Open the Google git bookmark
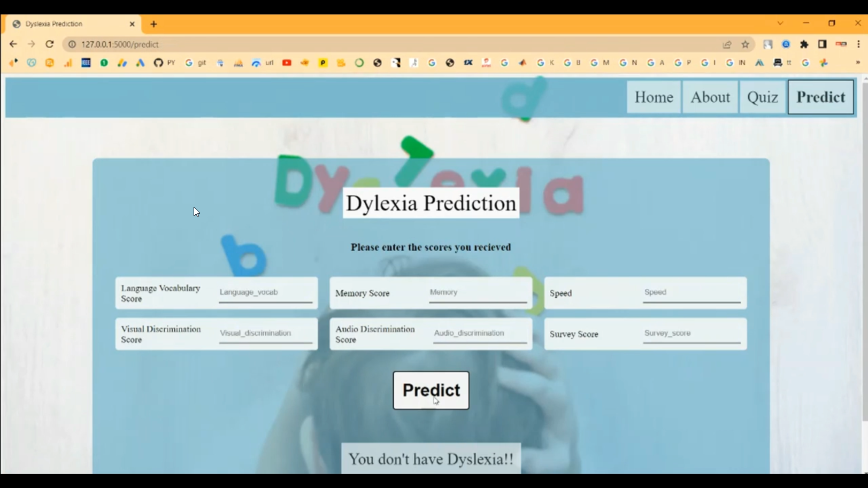Viewport: 868px width, 488px height. 195,63
